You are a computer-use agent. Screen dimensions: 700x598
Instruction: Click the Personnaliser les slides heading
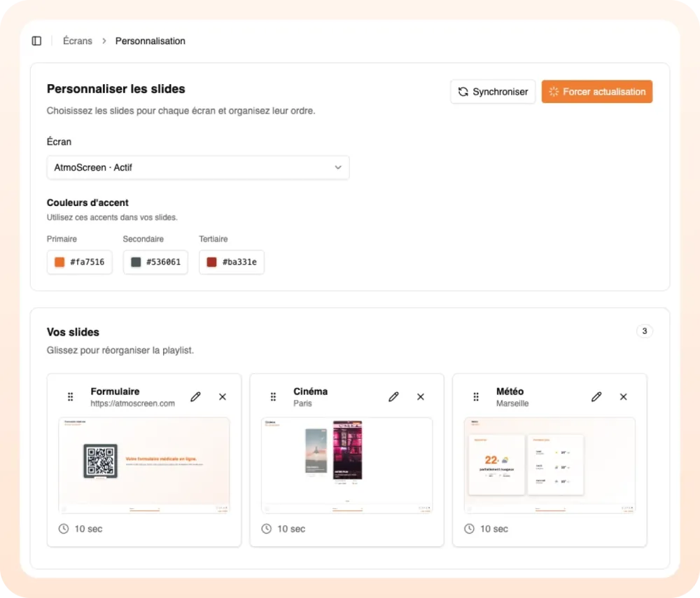(116, 89)
